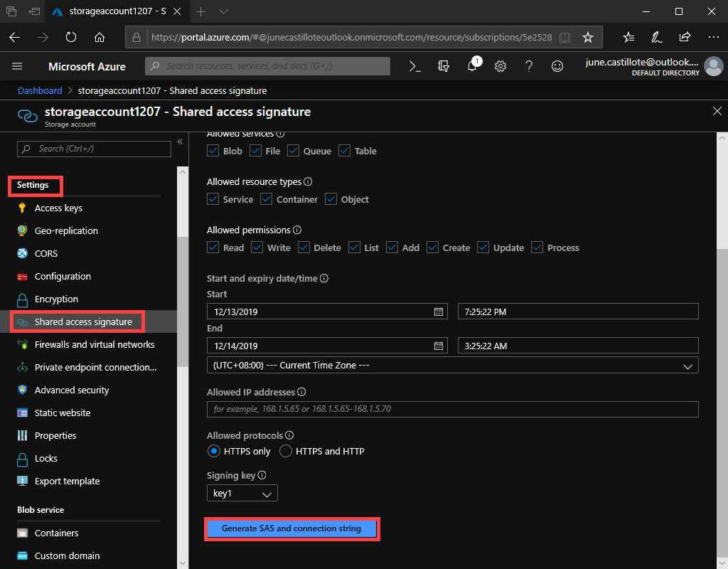Show info for Signing key
The height and width of the screenshot is (569, 728).
click(262, 475)
